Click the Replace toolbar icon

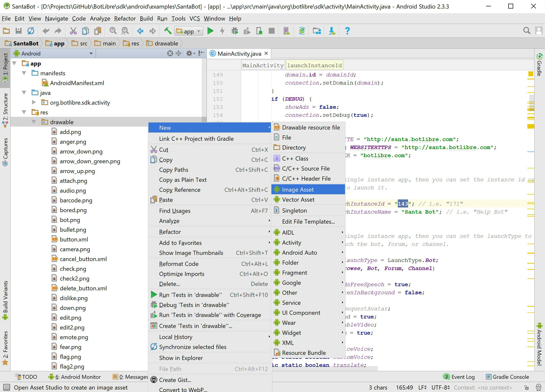125,31
